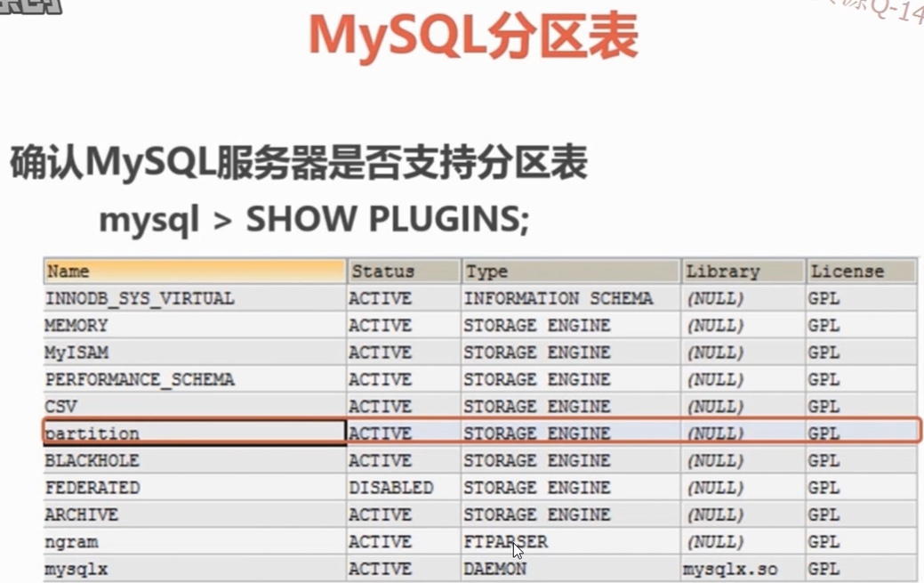This screenshot has width=924, height=583.
Task: Click (NULL) library cell in the ngram row
Action: point(743,542)
